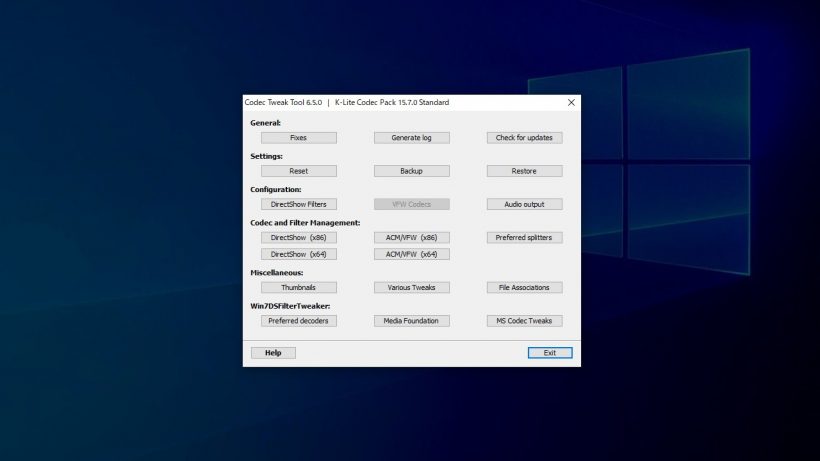This screenshot has width=820, height=461.
Task: Exit the Codec Tweak Tool
Action: (x=550, y=353)
